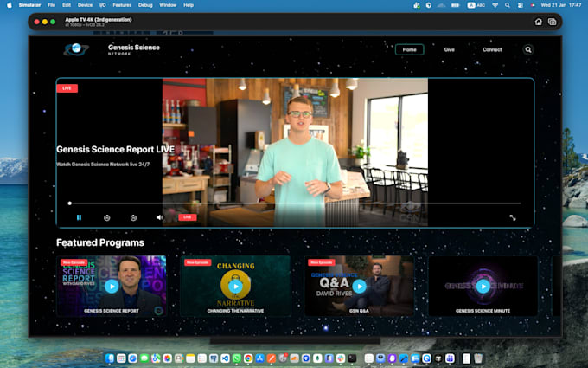588x368 pixels.
Task: Open the date and time in the menu bar
Action: (x=561, y=5)
